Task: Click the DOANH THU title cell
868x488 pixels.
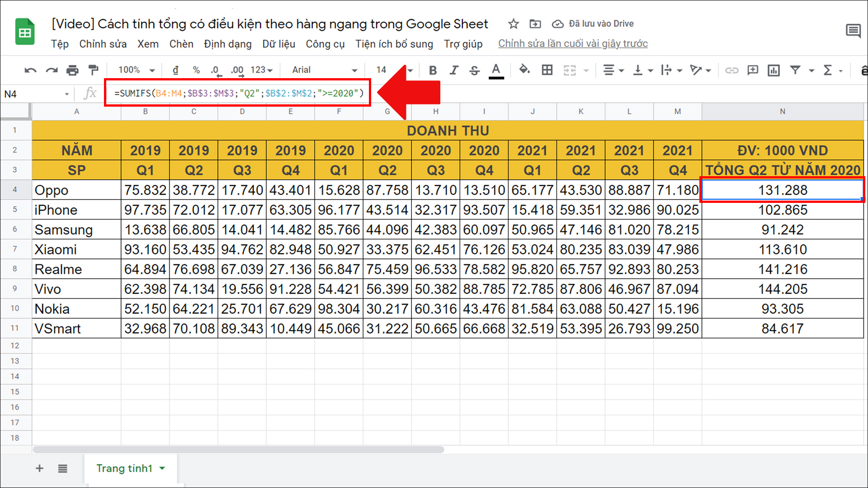Action: click(448, 131)
